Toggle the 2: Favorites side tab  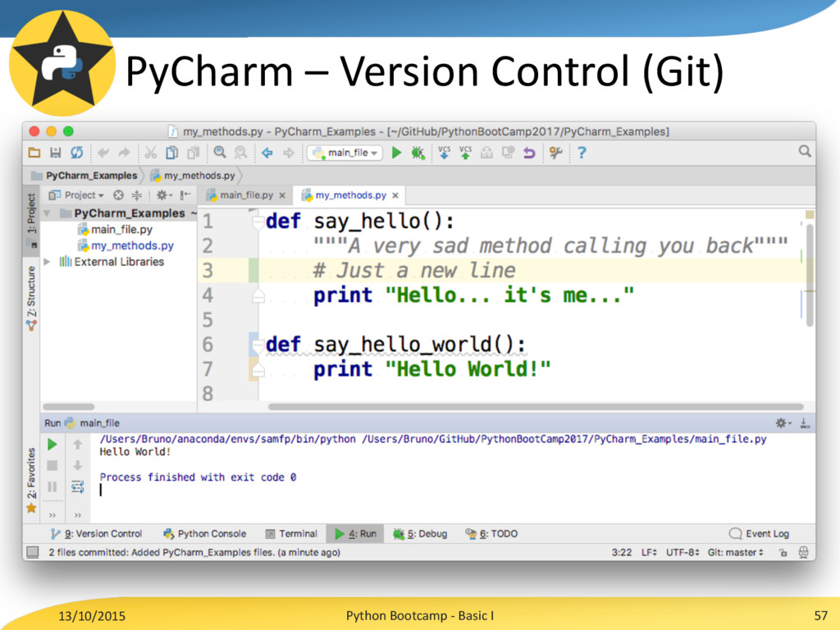point(32,480)
